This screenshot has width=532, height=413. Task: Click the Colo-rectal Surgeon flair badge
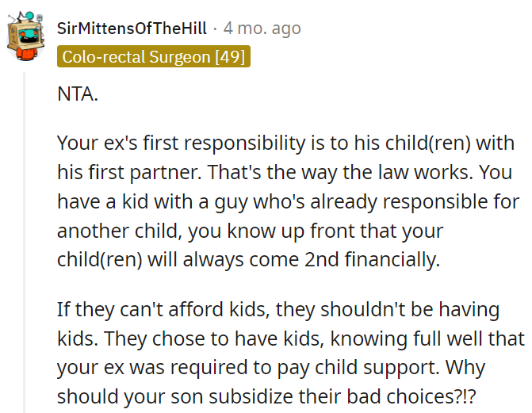coord(154,56)
